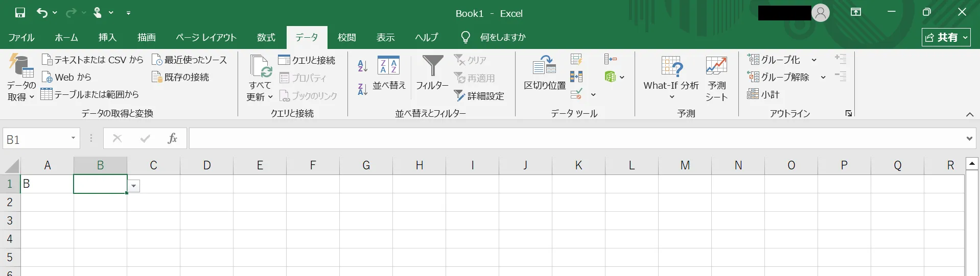Open the ファイル menu tab
Viewport: 980px width, 276px height.
pyautogui.click(x=21, y=37)
